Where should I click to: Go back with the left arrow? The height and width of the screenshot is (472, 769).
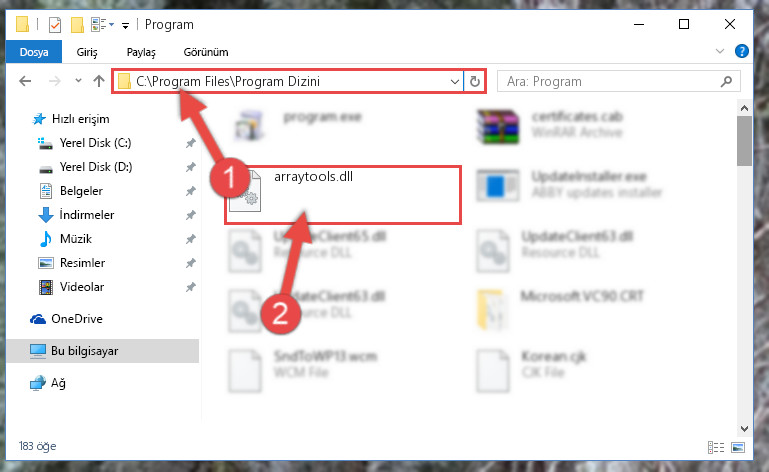[25, 81]
